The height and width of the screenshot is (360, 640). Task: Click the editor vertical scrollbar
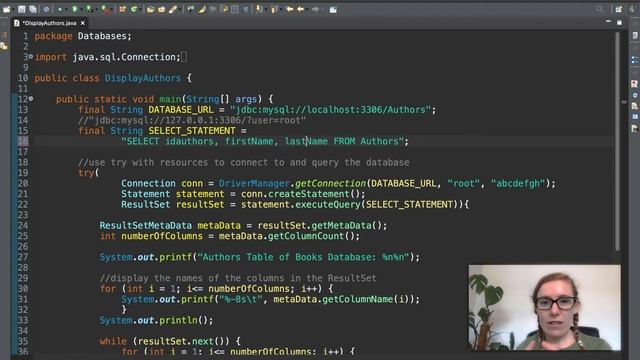(617, 141)
